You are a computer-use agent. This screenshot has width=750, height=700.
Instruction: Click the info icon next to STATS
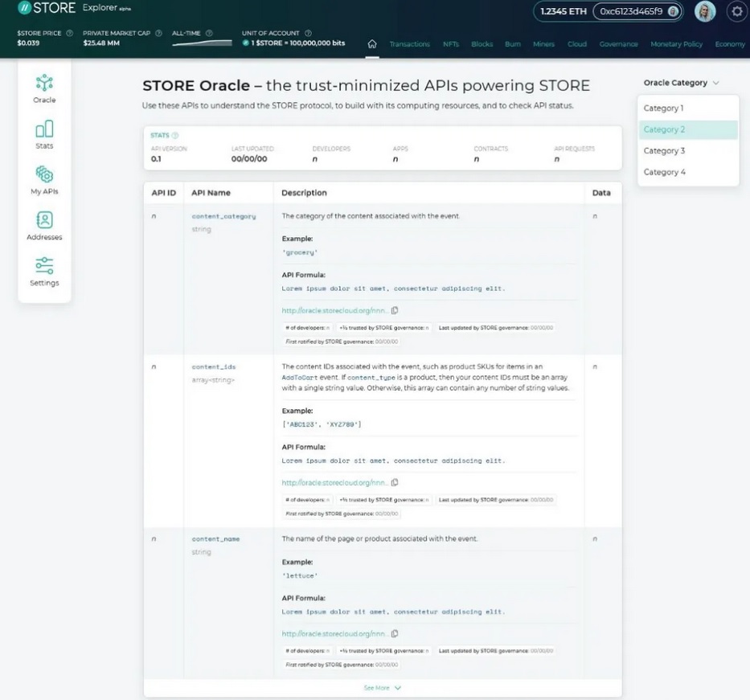coord(175,136)
